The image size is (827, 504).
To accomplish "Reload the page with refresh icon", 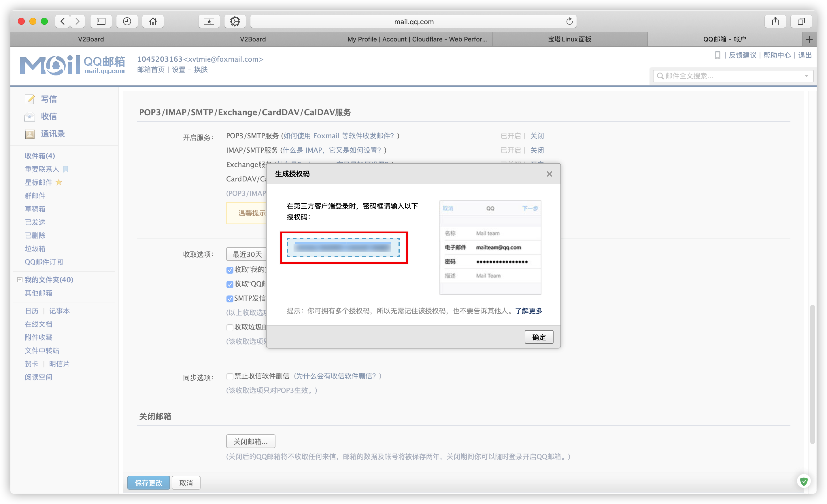I will point(569,22).
